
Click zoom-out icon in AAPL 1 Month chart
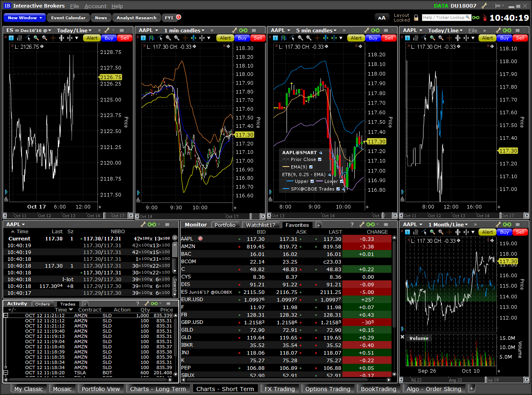tap(441, 232)
